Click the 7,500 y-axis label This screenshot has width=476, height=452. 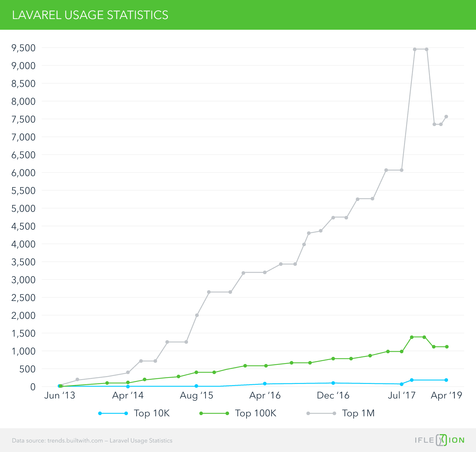pyautogui.click(x=24, y=119)
